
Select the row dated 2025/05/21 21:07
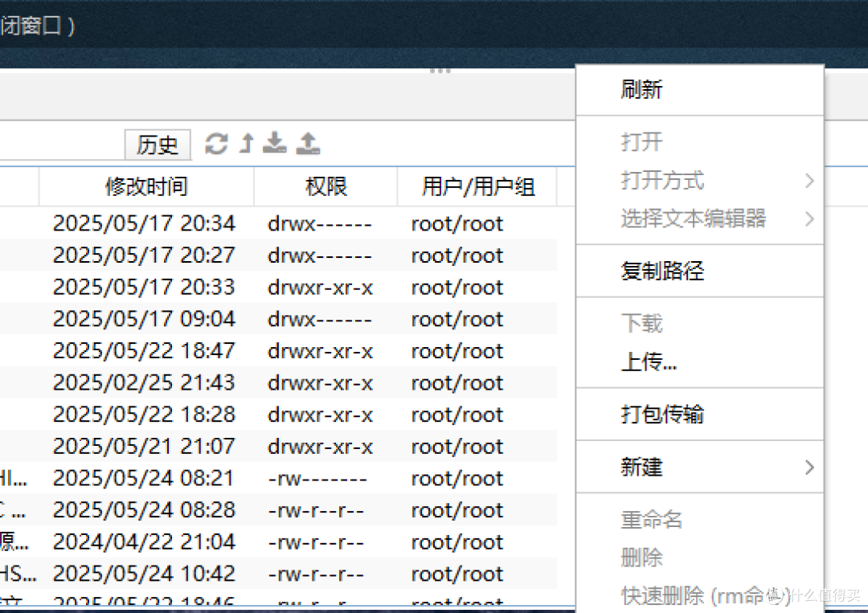point(278,447)
